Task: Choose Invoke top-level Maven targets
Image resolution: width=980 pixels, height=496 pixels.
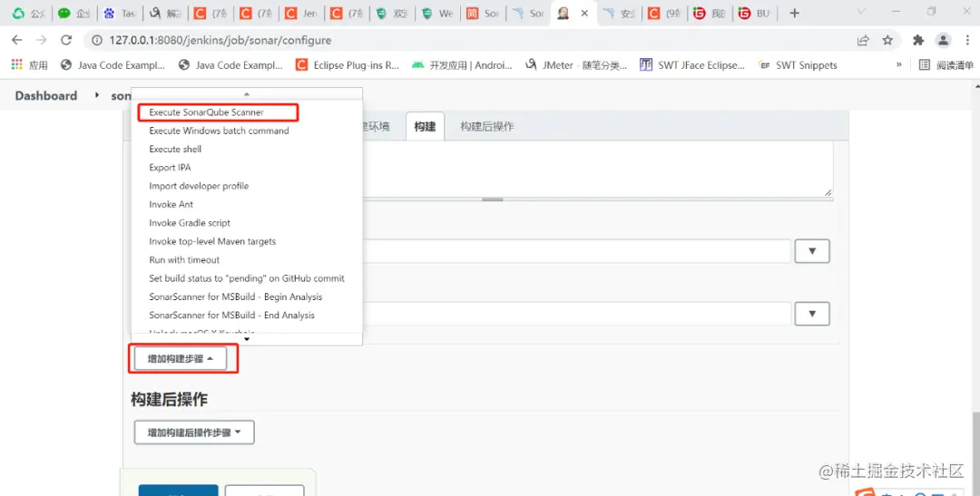Action: 212,241
